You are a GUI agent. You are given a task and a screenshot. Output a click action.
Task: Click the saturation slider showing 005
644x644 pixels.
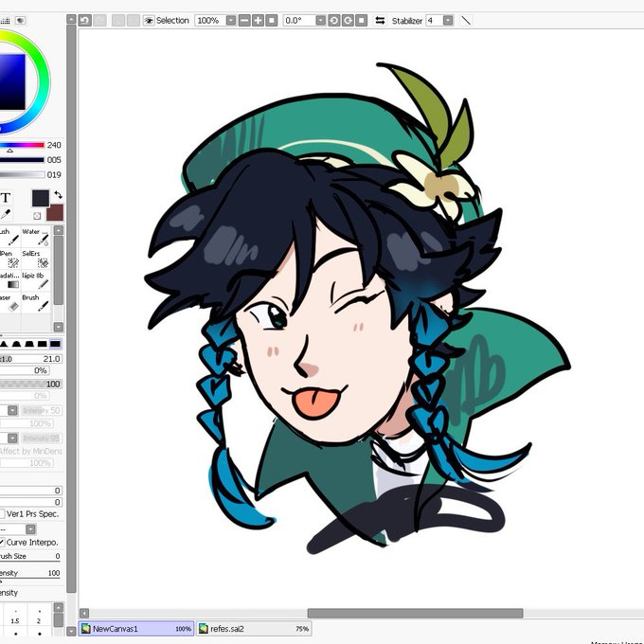click(x=22, y=160)
